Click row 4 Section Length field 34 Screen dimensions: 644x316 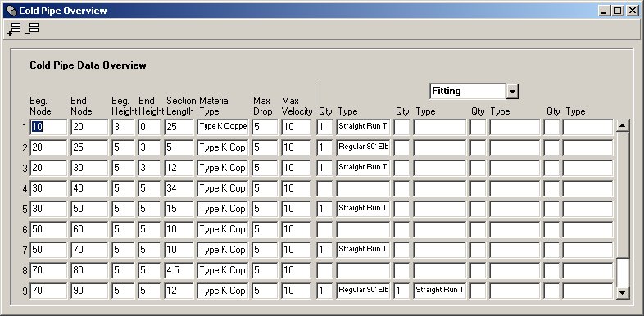pos(179,189)
